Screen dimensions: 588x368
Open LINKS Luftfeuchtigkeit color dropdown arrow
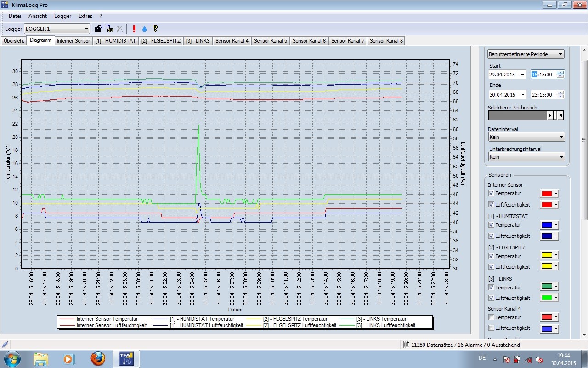pos(556,298)
